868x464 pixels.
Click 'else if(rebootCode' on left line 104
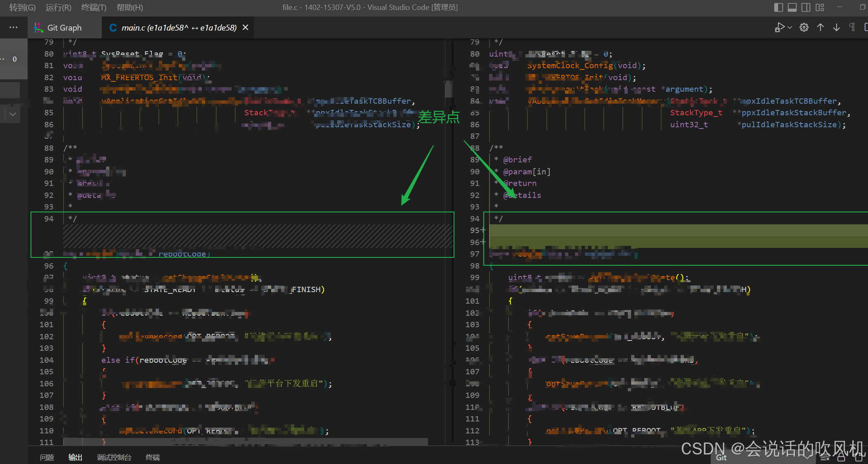coord(144,360)
